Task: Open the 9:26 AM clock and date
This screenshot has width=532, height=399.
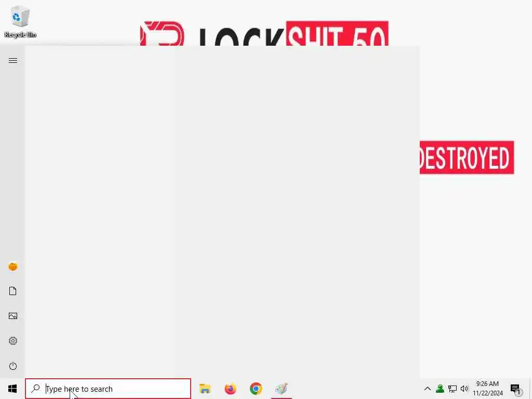Action: click(x=487, y=389)
